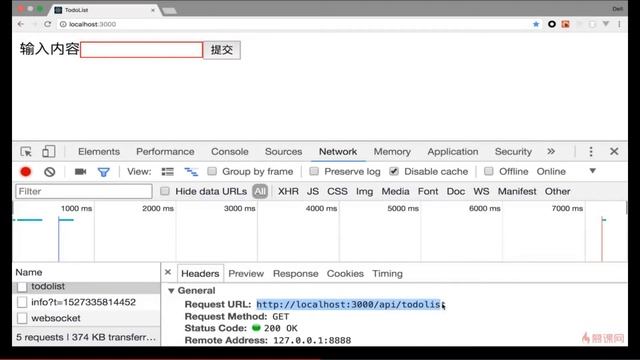Click the localhost:3000 address bar
The image size is (640, 360).
click(x=92, y=24)
